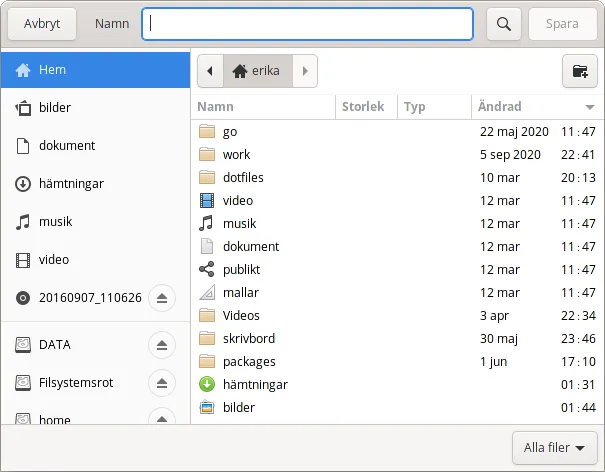The width and height of the screenshot is (605, 472).
Task: Eject the 20160907_110626 disc
Action: 162,298
